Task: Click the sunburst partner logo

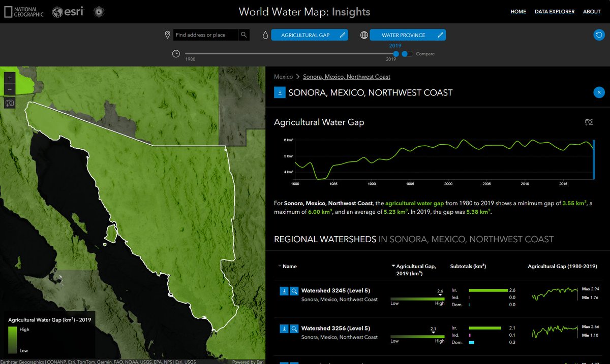Action: click(99, 11)
